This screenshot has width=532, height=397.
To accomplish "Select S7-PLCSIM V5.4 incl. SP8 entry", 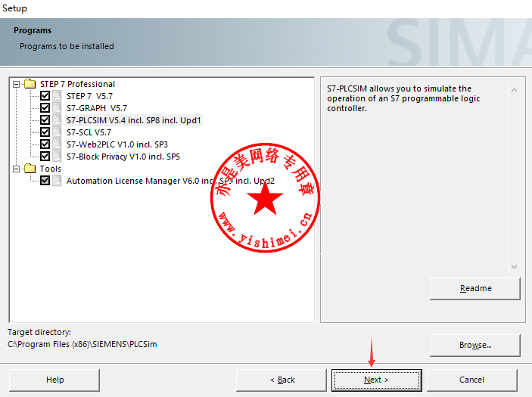I will pyautogui.click(x=134, y=120).
